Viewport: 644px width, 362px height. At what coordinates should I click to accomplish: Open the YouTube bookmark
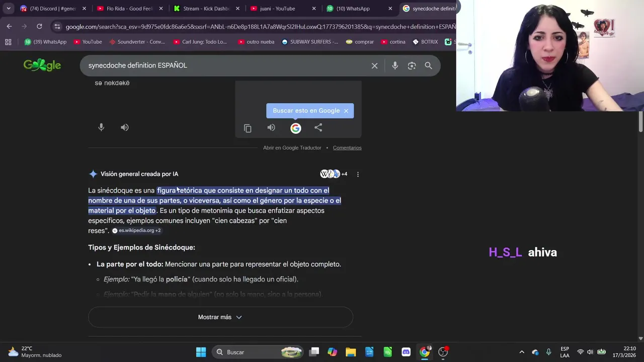click(x=88, y=42)
